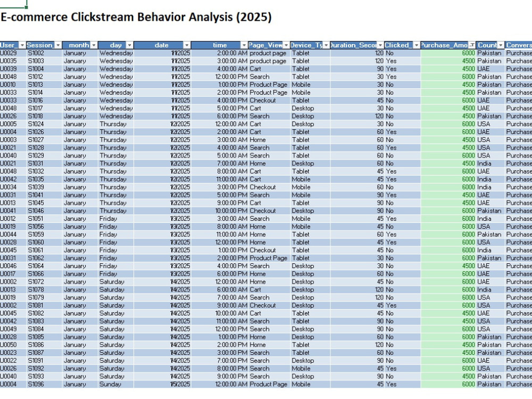This screenshot has height=399, width=532.
Task: Select the session cell S1003
Action: pos(45,61)
